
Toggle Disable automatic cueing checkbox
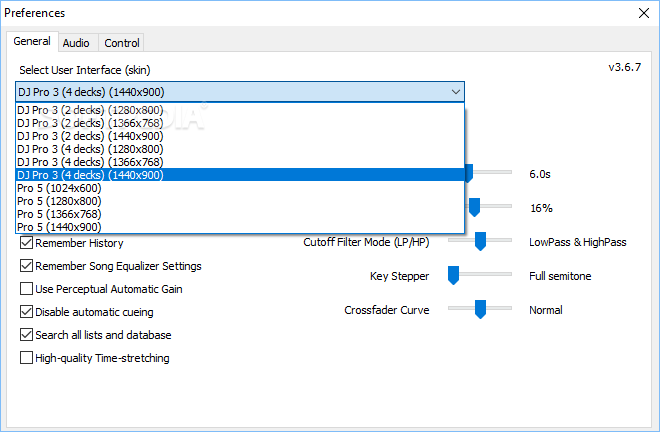click(x=26, y=312)
